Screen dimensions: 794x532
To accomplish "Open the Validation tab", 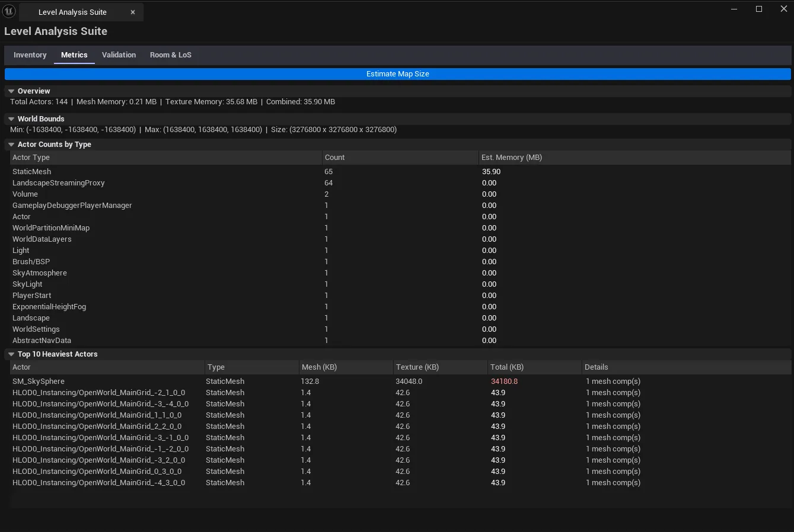I will 119,55.
